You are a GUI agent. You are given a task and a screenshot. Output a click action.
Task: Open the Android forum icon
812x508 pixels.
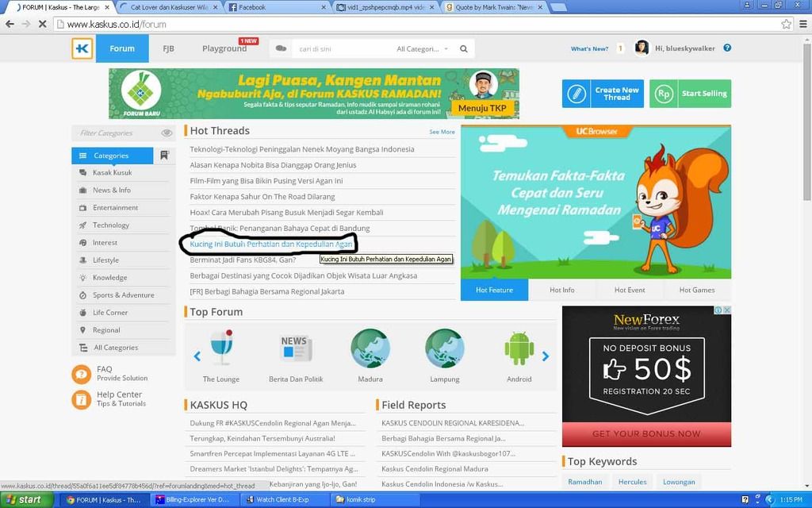(519, 348)
